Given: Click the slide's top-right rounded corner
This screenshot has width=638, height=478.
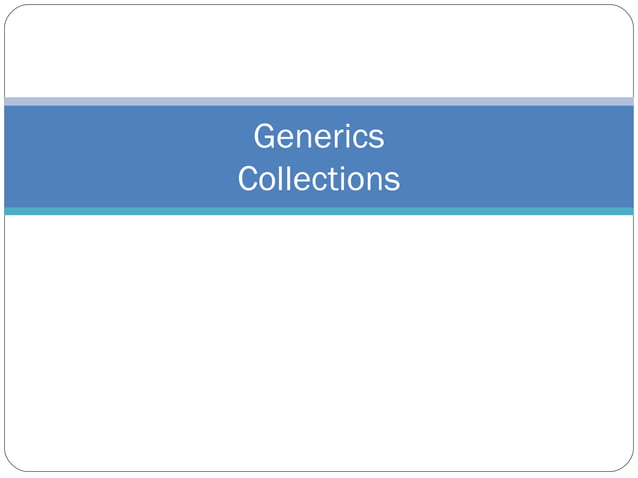Looking at the screenshot, I should [627, 11].
